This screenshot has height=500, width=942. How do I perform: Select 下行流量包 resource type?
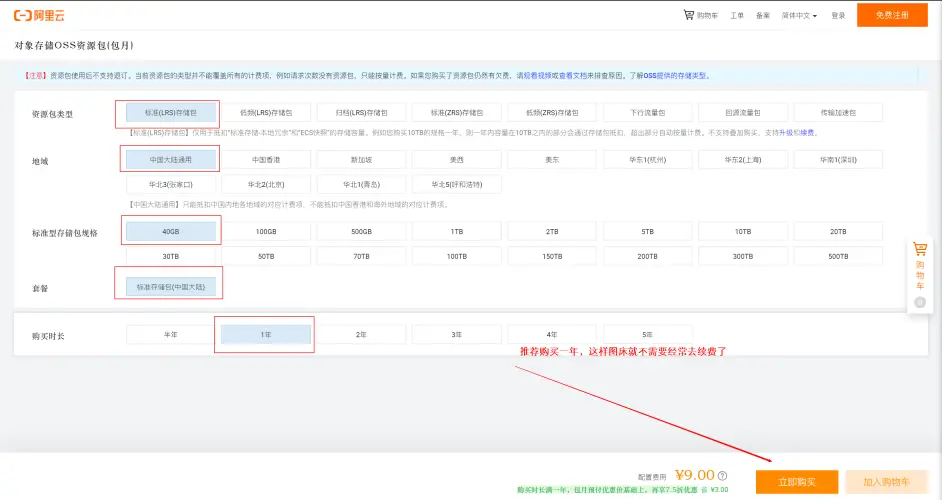point(648,112)
